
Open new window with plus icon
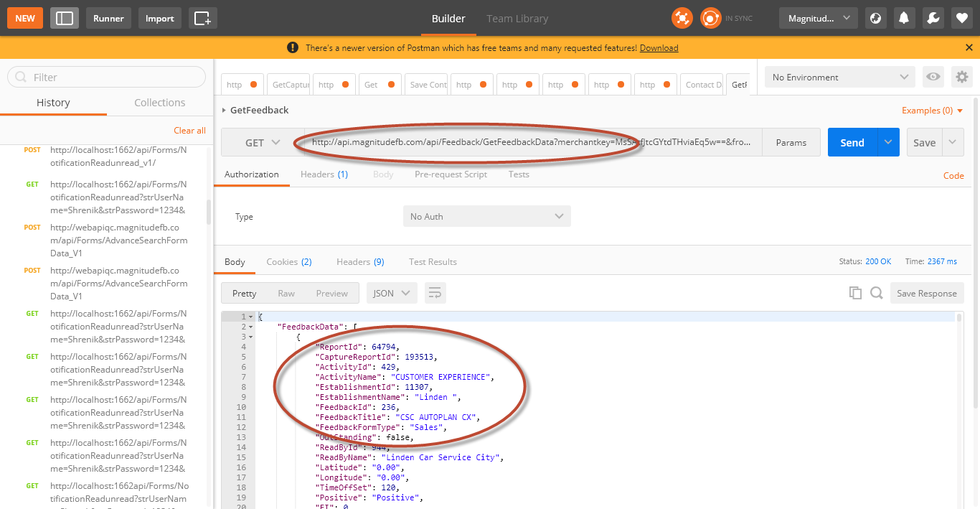[x=203, y=18]
